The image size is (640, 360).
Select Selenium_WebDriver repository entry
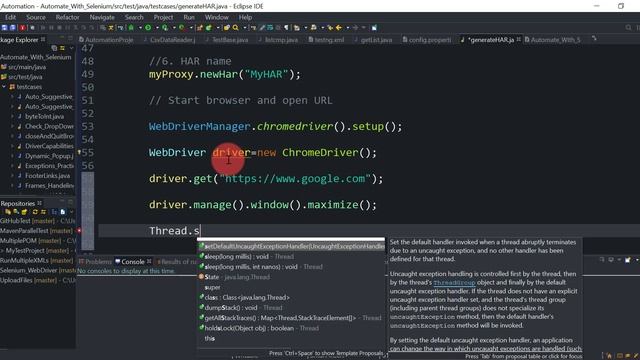38,270
